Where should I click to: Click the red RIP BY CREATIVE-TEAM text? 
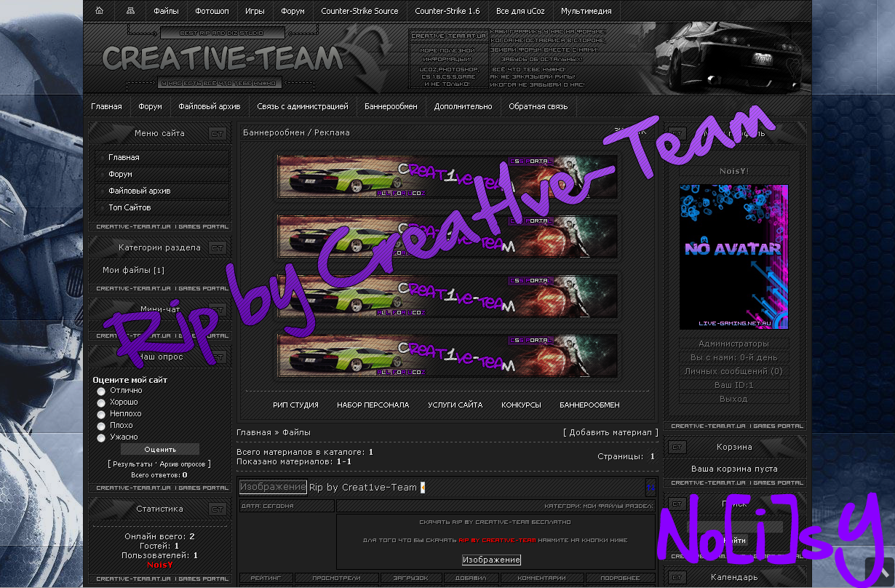(x=497, y=540)
